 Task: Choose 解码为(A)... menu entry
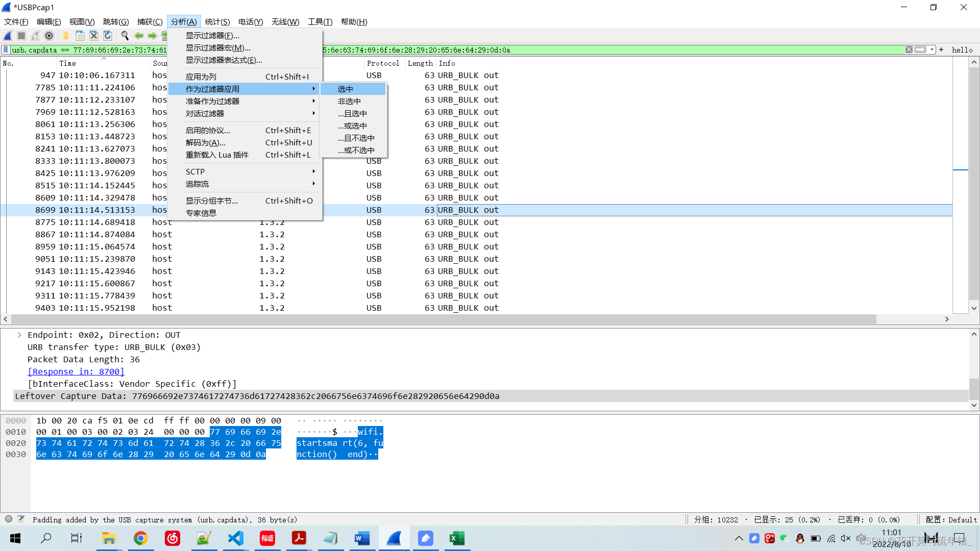click(x=206, y=143)
